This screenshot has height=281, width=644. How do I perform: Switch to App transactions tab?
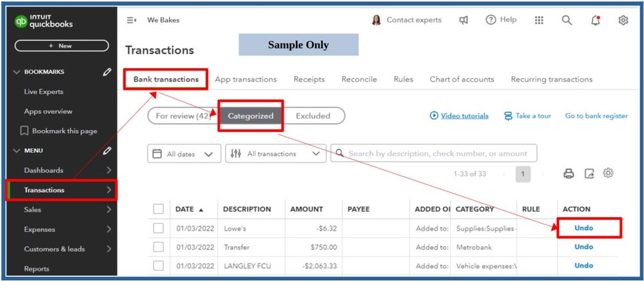(246, 79)
